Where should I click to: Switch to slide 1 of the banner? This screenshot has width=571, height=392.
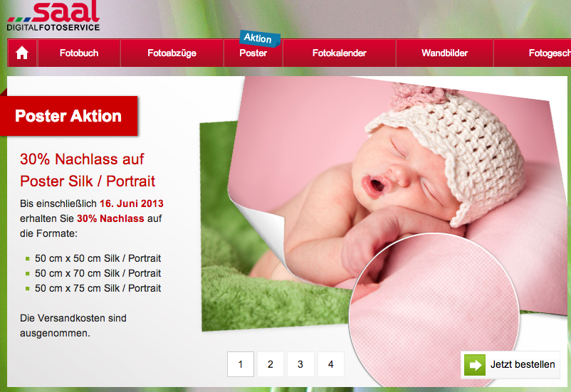(241, 364)
